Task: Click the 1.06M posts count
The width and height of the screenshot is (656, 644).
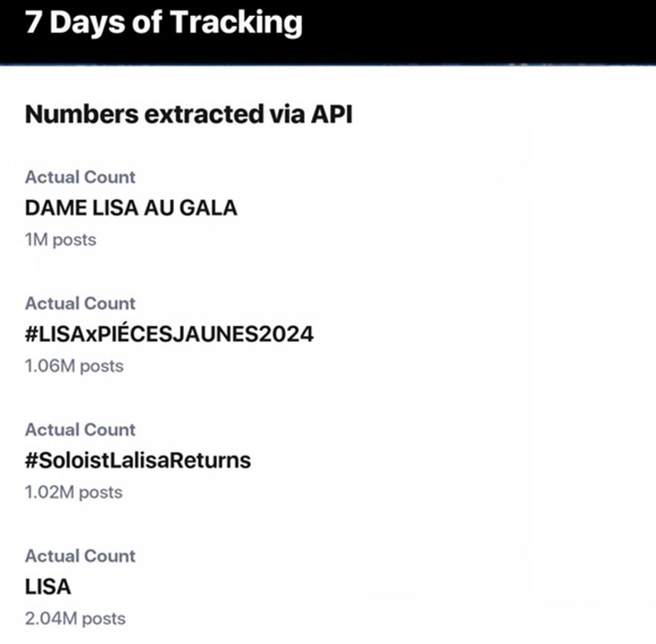Action: pyautogui.click(x=74, y=366)
